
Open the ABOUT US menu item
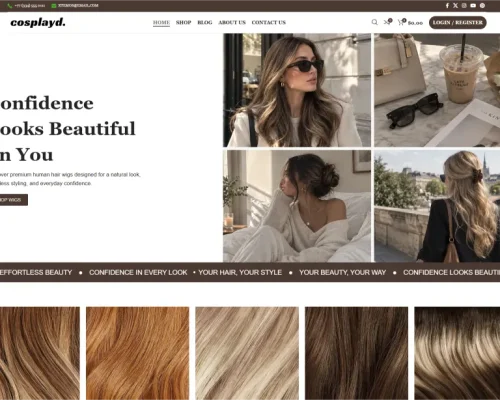[232, 22]
